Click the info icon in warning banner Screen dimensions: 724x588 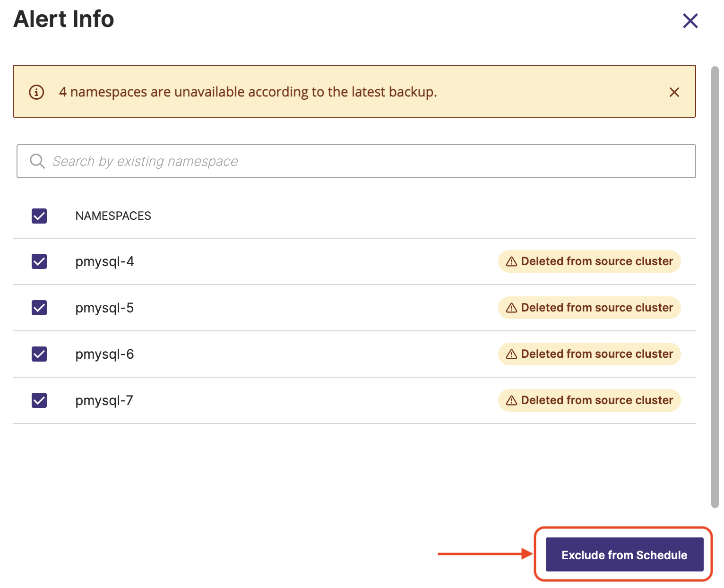click(36, 92)
